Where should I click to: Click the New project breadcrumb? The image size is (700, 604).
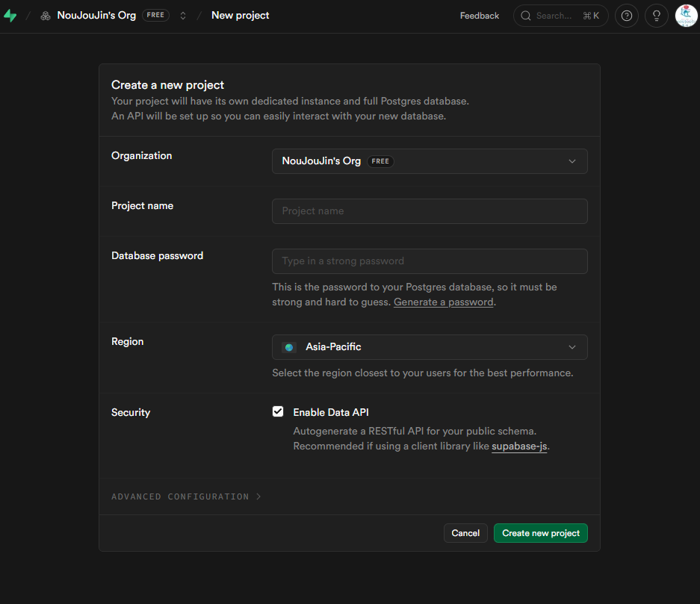coord(240,15)
